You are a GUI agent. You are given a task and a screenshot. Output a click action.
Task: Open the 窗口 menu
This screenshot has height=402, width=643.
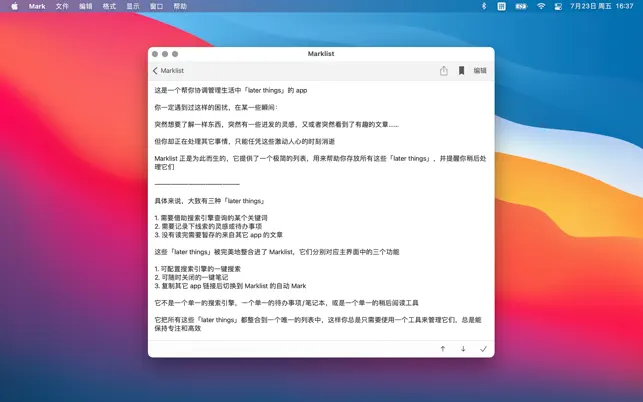[156, 6]
